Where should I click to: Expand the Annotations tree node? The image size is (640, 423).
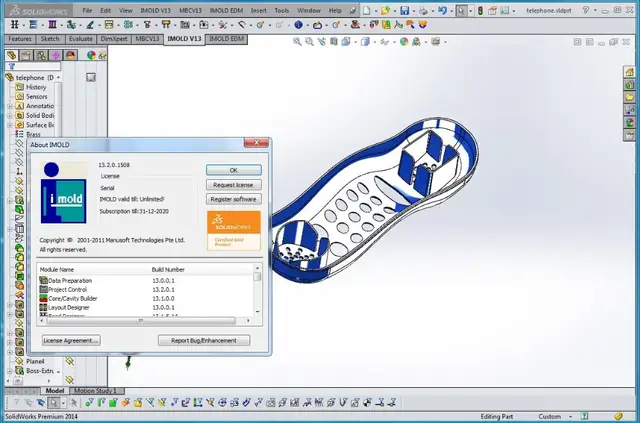click(x=9, y=106)
